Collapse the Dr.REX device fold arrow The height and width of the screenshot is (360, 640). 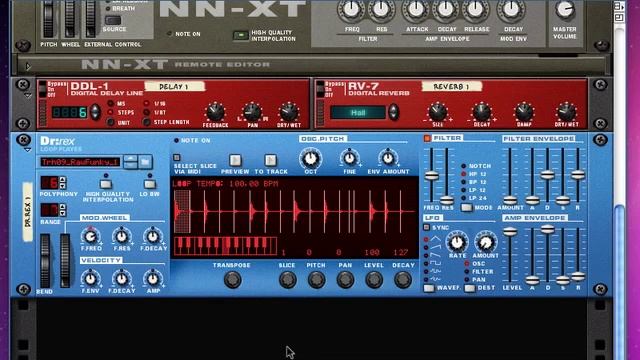coord(27,150)
